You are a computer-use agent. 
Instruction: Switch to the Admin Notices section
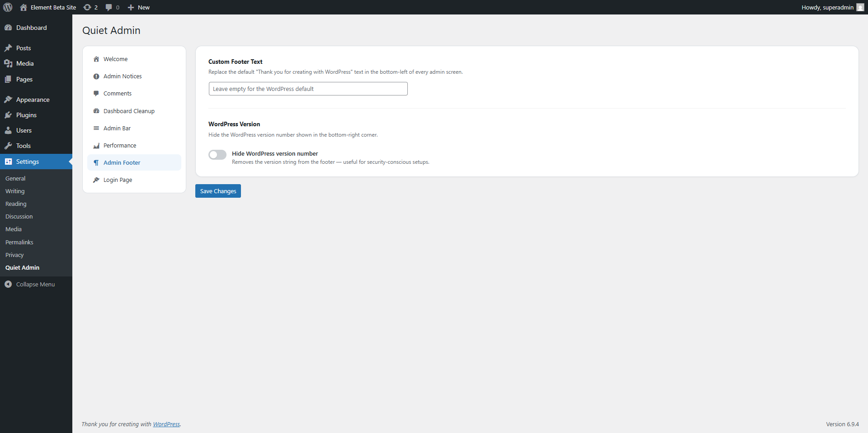point(123,76)
